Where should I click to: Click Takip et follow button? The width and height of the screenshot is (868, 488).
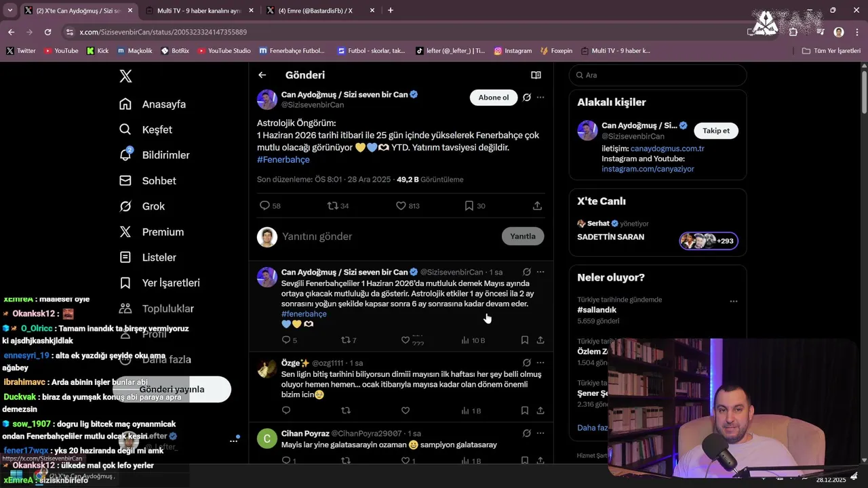pos(716,131)
